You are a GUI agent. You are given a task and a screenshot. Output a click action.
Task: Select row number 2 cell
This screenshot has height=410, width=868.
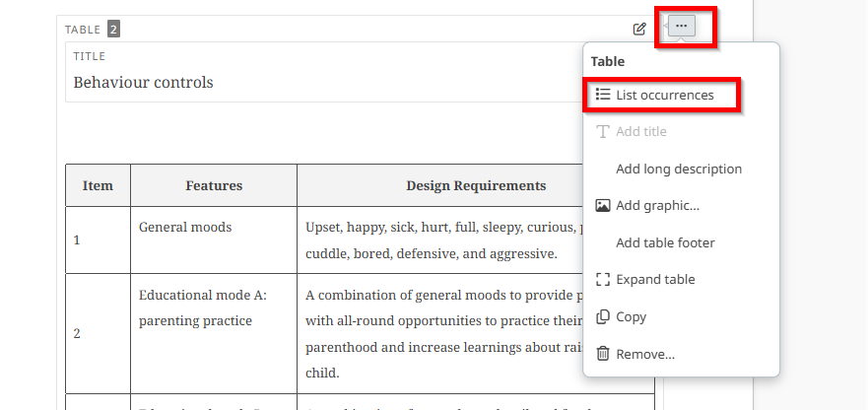pos(78,333)
